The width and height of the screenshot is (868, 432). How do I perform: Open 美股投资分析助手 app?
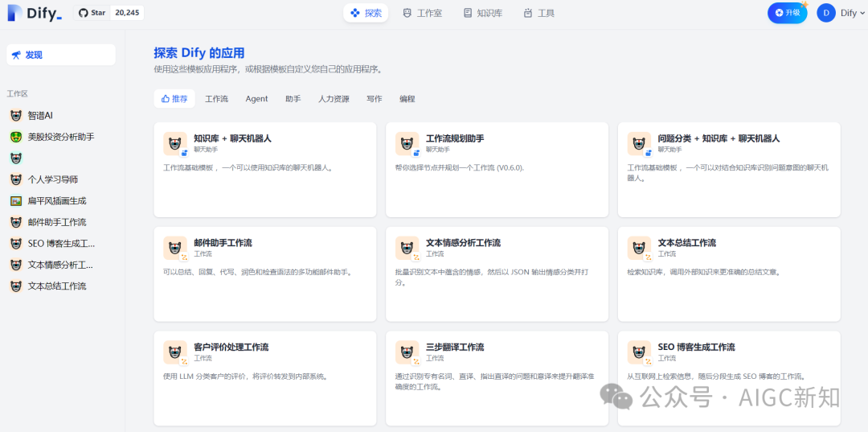point(61,137)
